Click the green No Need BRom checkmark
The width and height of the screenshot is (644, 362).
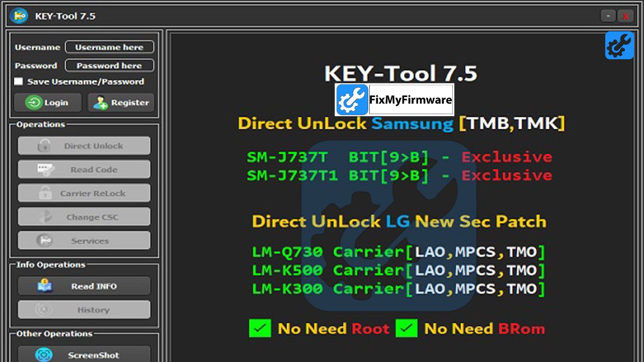(x=406, y=328)
